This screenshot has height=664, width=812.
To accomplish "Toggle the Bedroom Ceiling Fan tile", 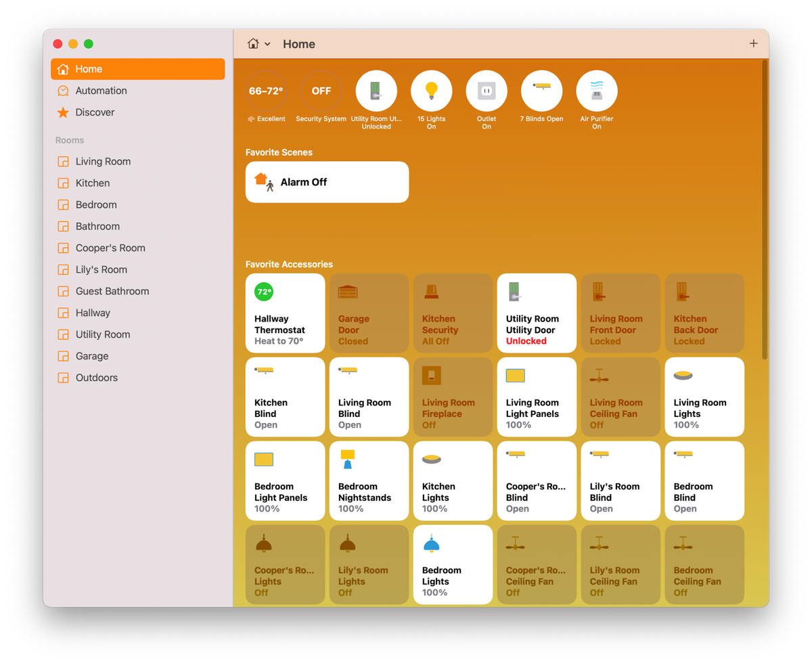I will 704,564.
